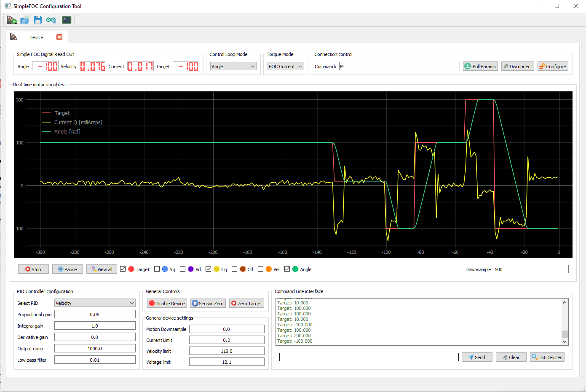Clear the command line output
This screenshot has height=392, width=586.
[511, 357]
